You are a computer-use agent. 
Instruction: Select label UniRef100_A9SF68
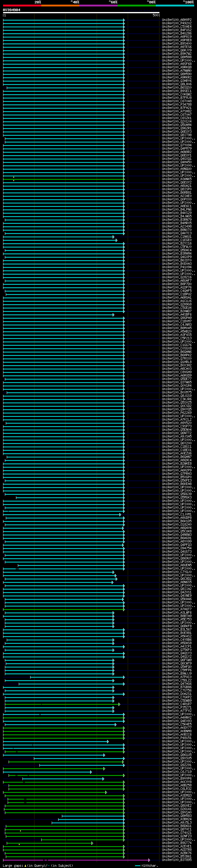coord(177,64)
